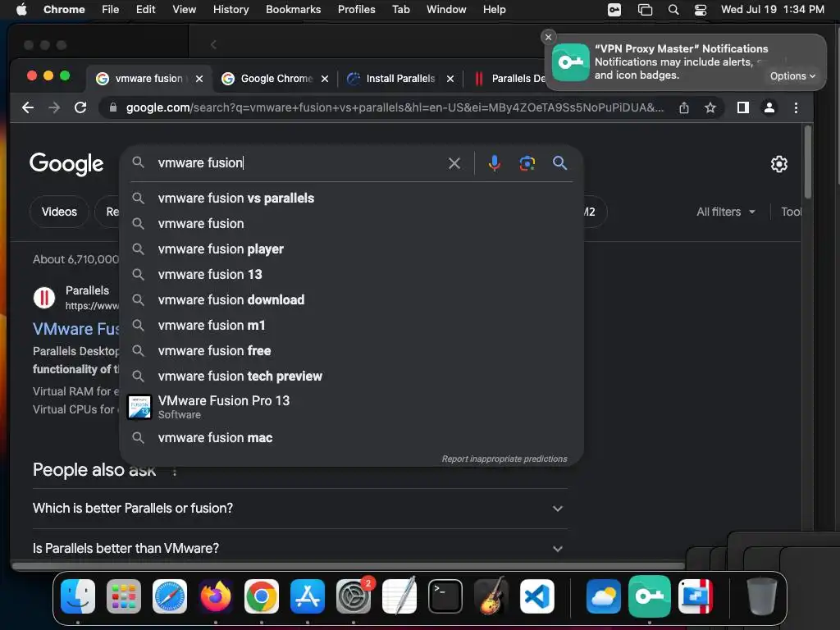View site information lock icon
Screen dimensions: 840x630
tap(113, 107)
